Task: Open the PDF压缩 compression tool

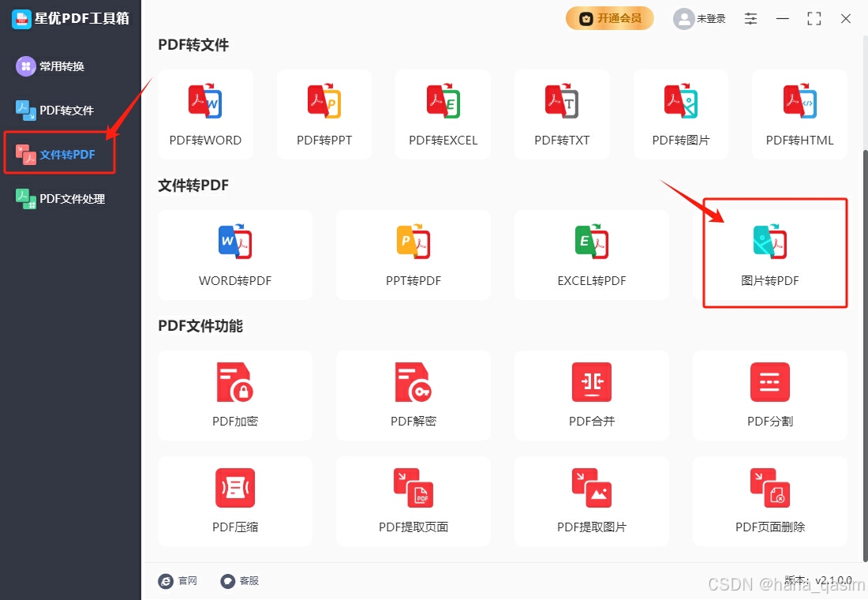Action: coord(235,501)
